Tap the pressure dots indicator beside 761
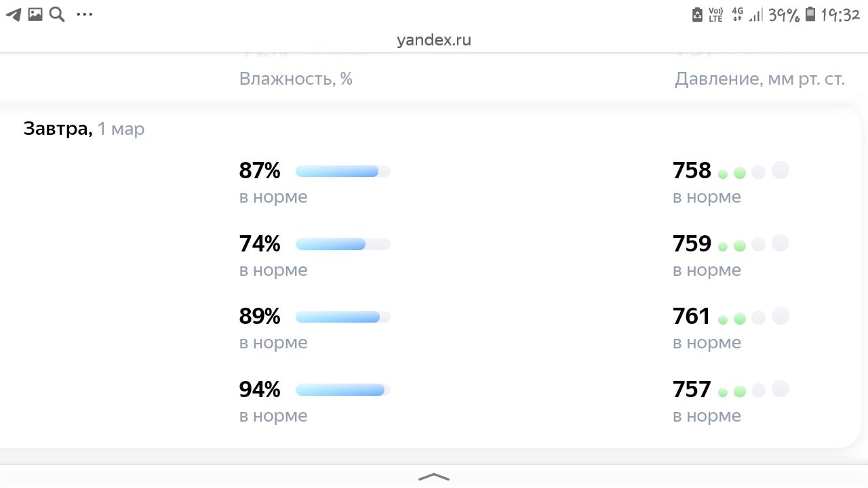 [753, 317]
